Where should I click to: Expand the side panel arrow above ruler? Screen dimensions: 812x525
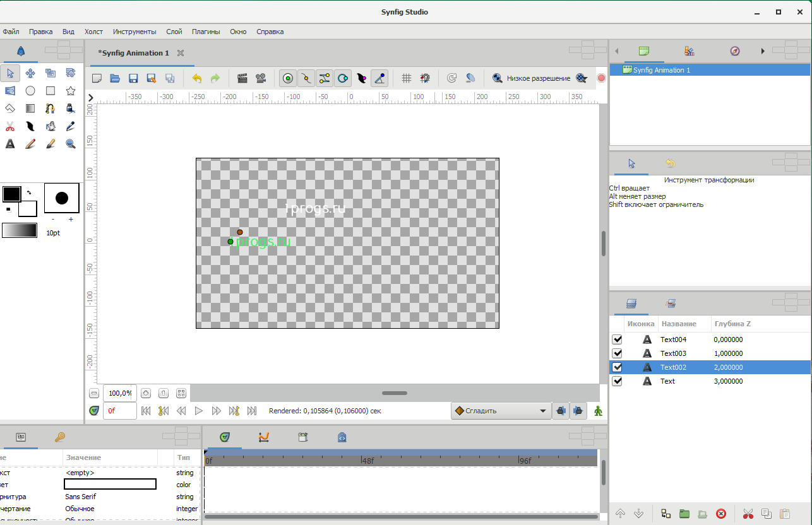(91, 97)
